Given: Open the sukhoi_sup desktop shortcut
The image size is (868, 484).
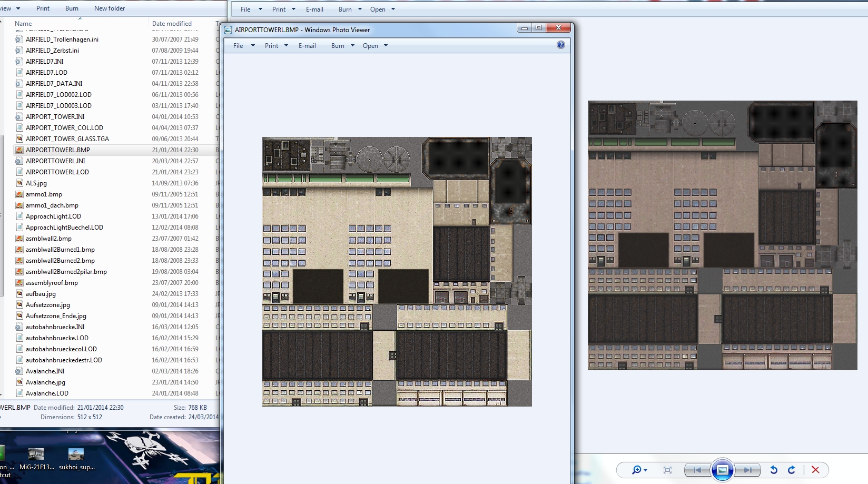Looking at the screenshot, I should (x=76, y=459).
